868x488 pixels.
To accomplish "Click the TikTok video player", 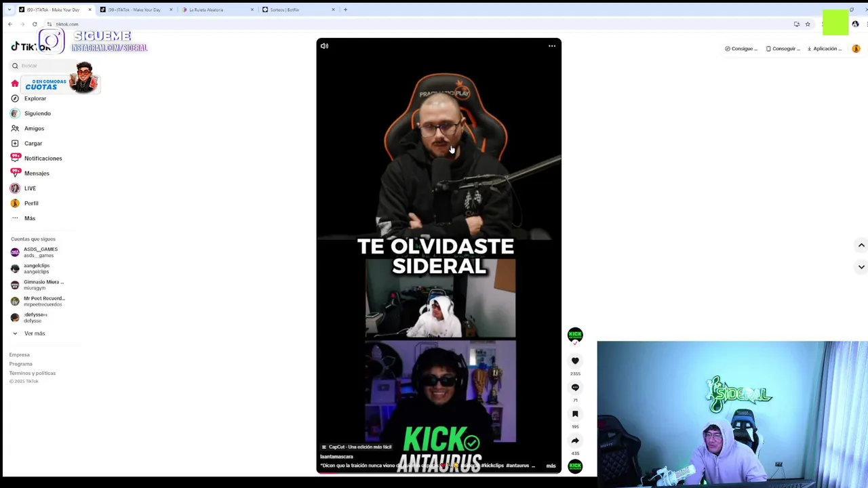I will 439,255.
